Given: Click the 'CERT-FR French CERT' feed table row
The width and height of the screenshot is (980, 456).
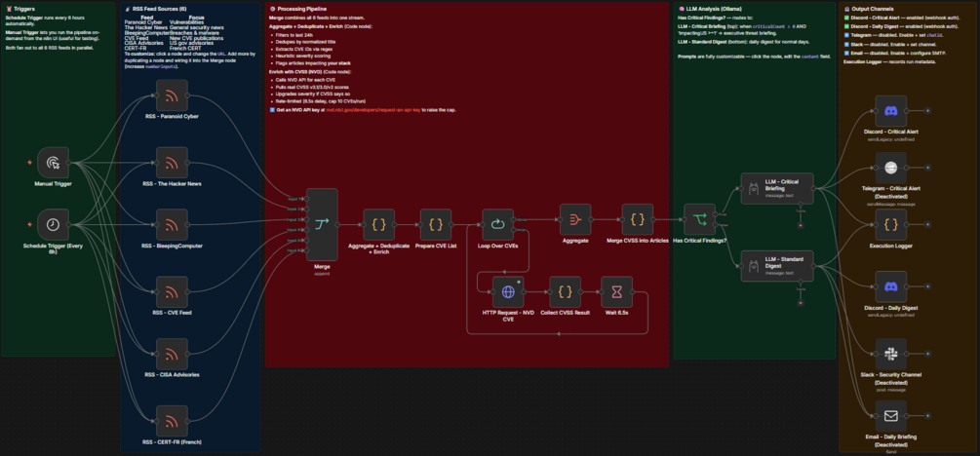Looking at the screenshot, I should click(x=164, y=49).
